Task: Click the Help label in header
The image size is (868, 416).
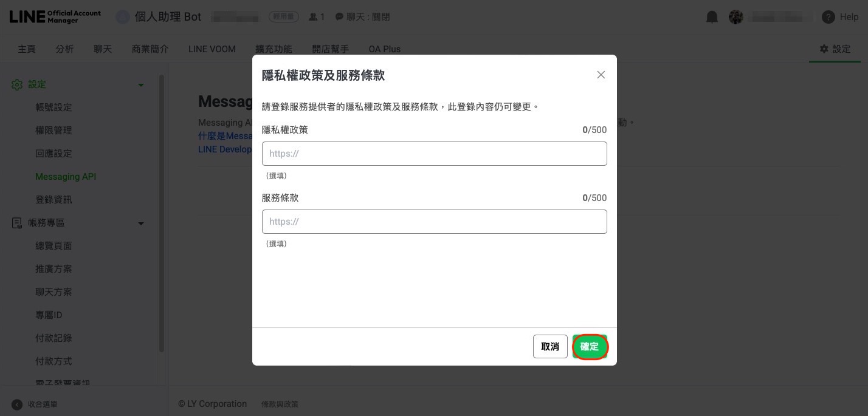Action: point(849,17)
